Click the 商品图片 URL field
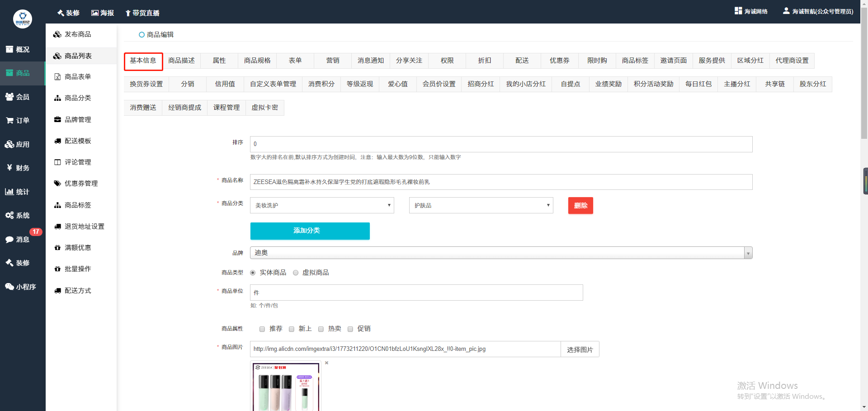The image size is (868, 411). (x=406, y=349)
